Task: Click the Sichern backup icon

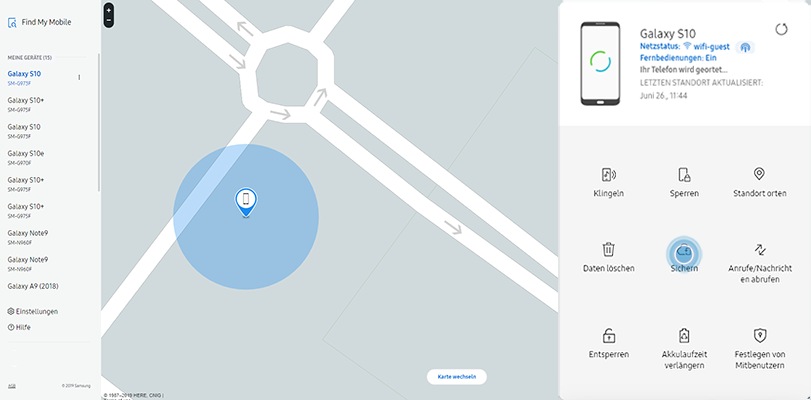Action: coord(684,252)
